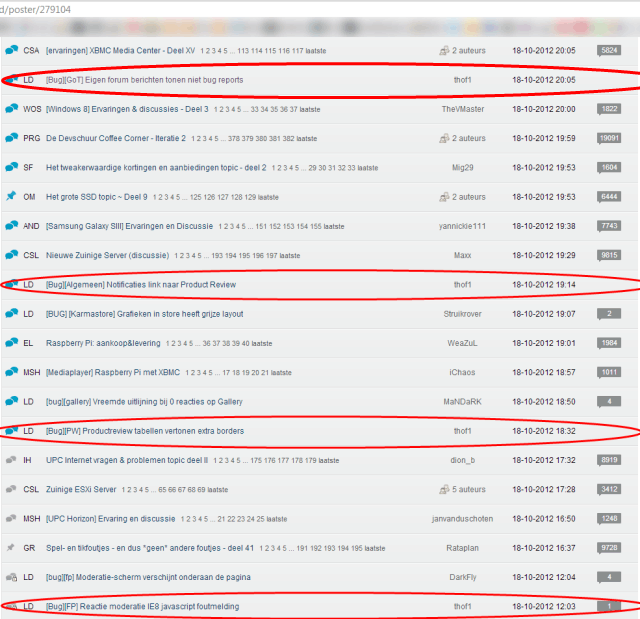Screen dimensions: 640x619
Task: Click authors icon in SSD topic row
Action: pos(444,197)
